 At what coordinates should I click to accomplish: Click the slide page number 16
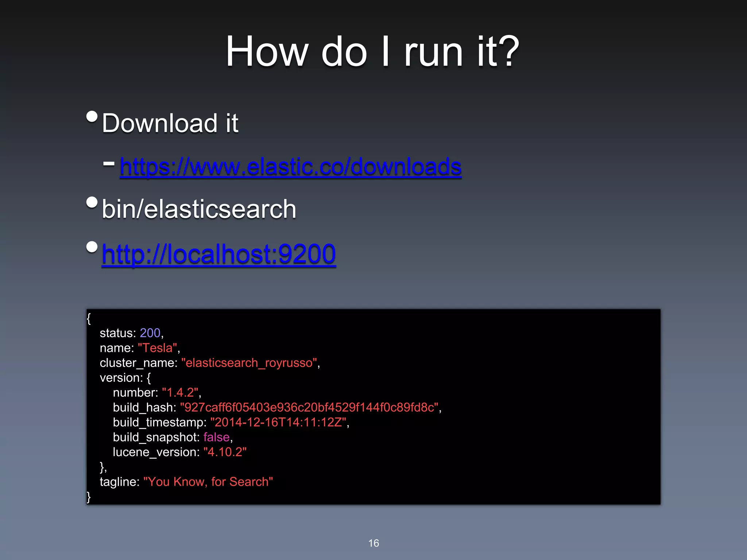(373, 543)
